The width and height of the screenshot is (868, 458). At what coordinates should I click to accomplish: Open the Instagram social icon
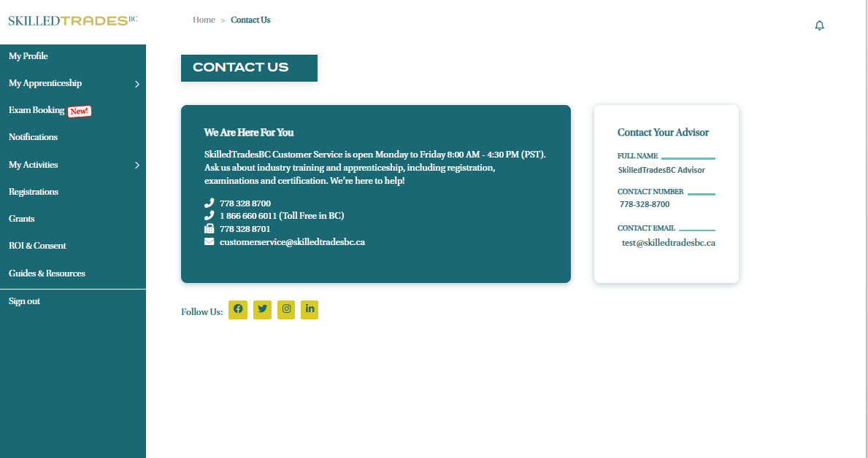pyautogui.click(x=286, y=309)
